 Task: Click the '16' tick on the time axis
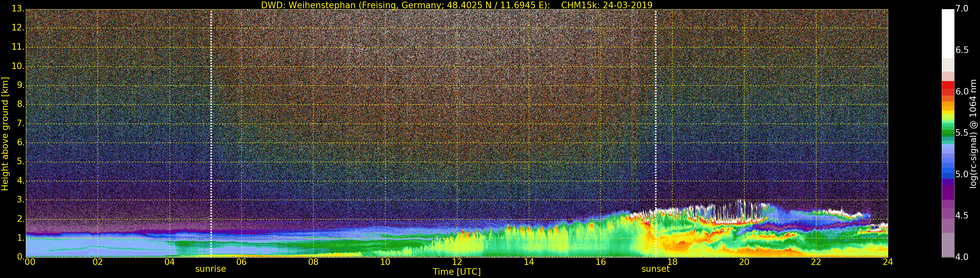[x=601, y=262]
